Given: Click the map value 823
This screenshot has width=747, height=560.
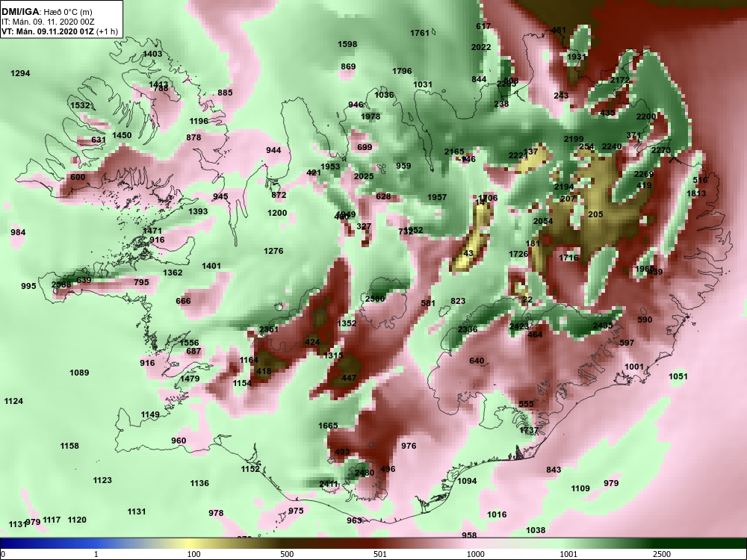Looking at the screenshot, I should tap(458, 301).
